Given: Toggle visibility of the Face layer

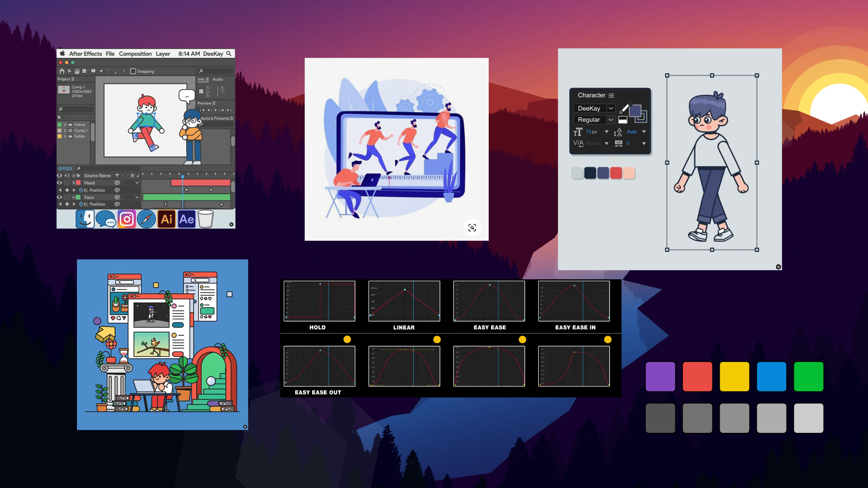Looking at the screenshot, I should (59, 197).
